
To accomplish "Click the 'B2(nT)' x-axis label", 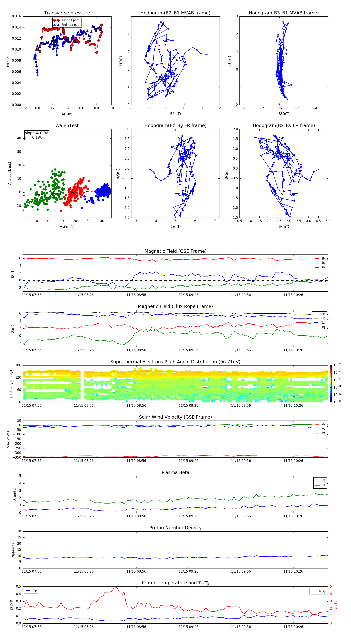I will point(175,114).
